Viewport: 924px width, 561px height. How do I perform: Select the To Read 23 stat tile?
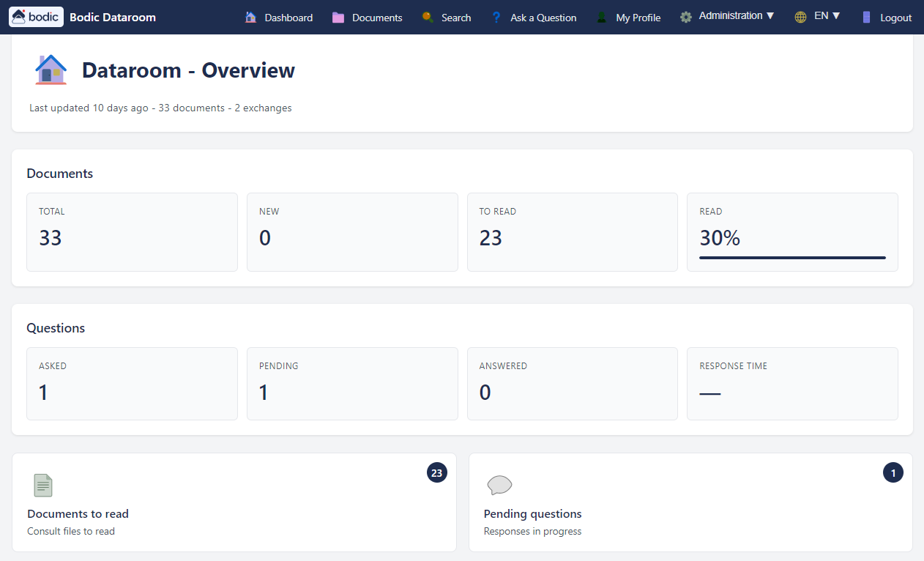pos(572,232)
